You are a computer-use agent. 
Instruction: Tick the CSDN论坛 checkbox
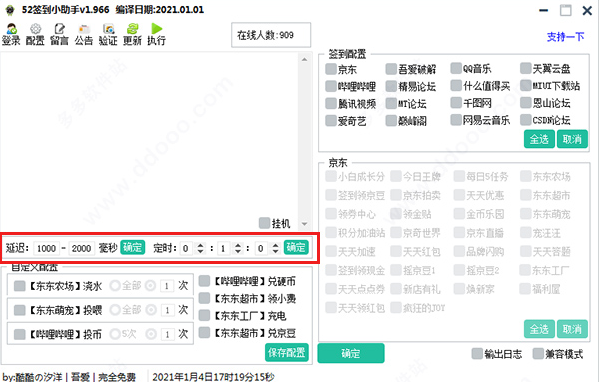(526, 120)
